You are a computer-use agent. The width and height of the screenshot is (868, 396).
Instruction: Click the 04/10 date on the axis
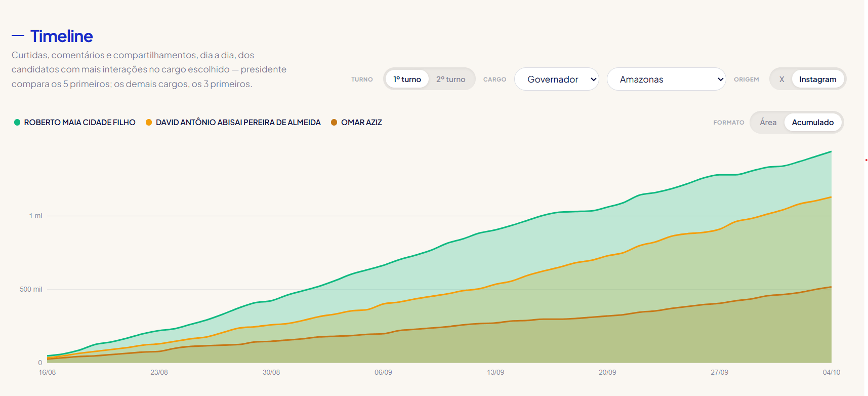pos(832,372)
